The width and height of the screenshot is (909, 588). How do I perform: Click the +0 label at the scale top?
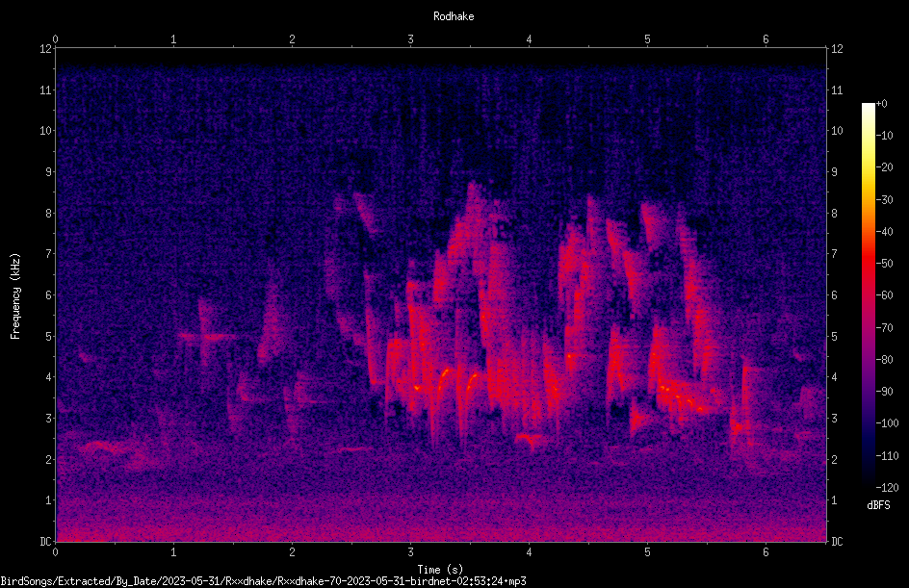pos(881,104)
